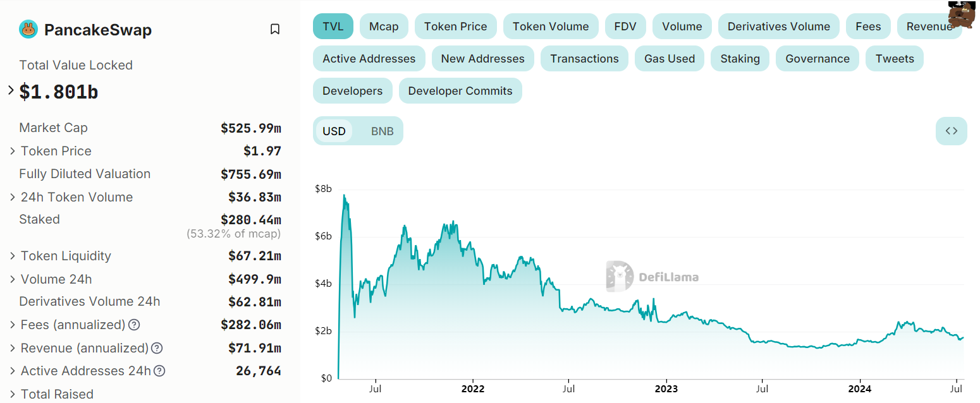The width and height of the screenshot is (980, 403).
Task: Enable the Volume chart metric
Action: [x=682, y=27]
